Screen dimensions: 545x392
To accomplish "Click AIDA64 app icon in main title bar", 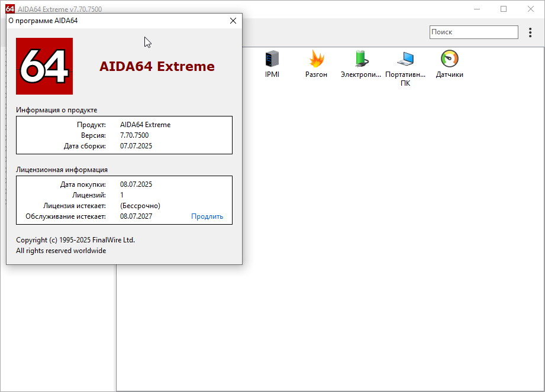I will click(x=10, y=9).
